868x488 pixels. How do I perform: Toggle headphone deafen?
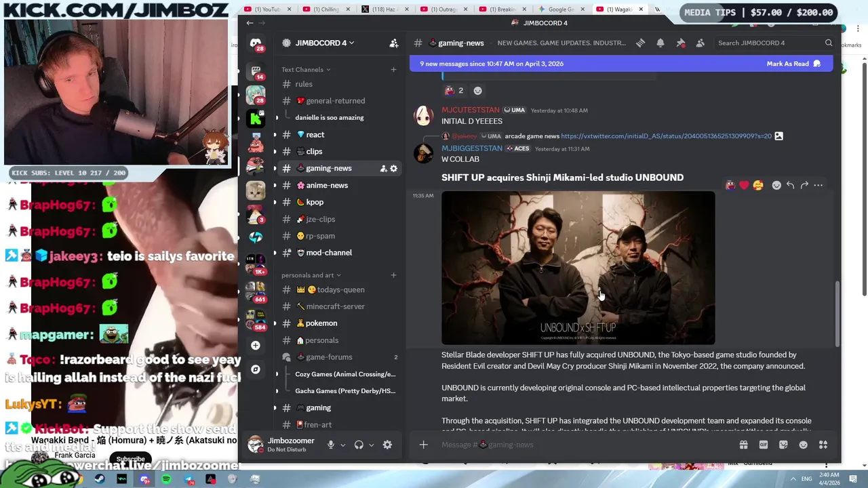(x=359, y=445)
